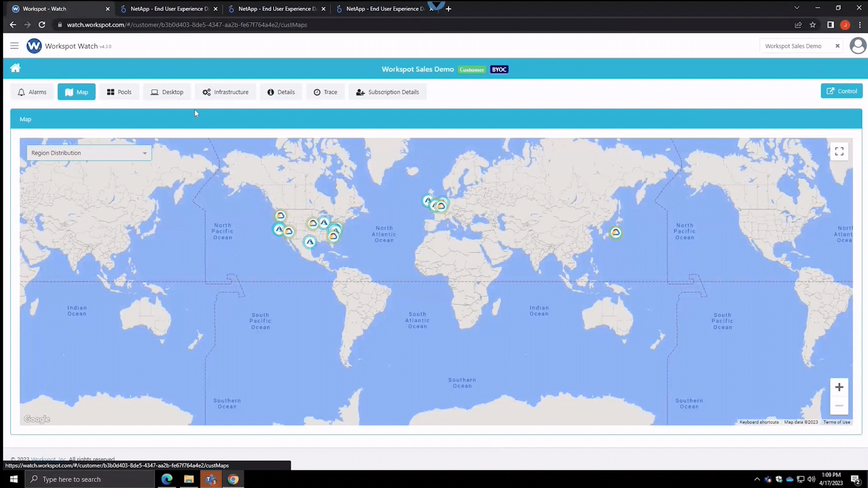This screenshot has width=868, height=488.
Task: Toggle the Customer badge label
Action: pyautogui.click(x=472, y=70)
